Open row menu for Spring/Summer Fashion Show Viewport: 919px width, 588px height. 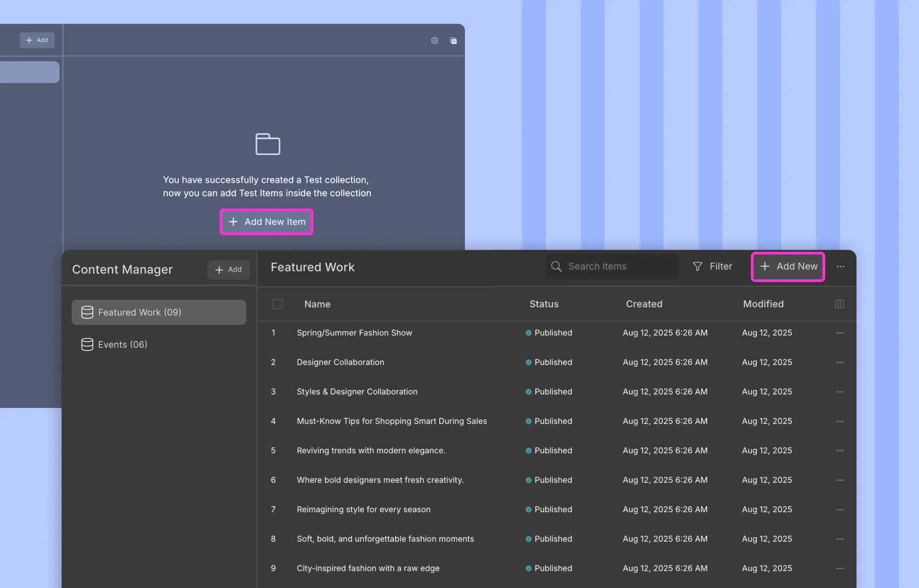click(x=840, y=333)
